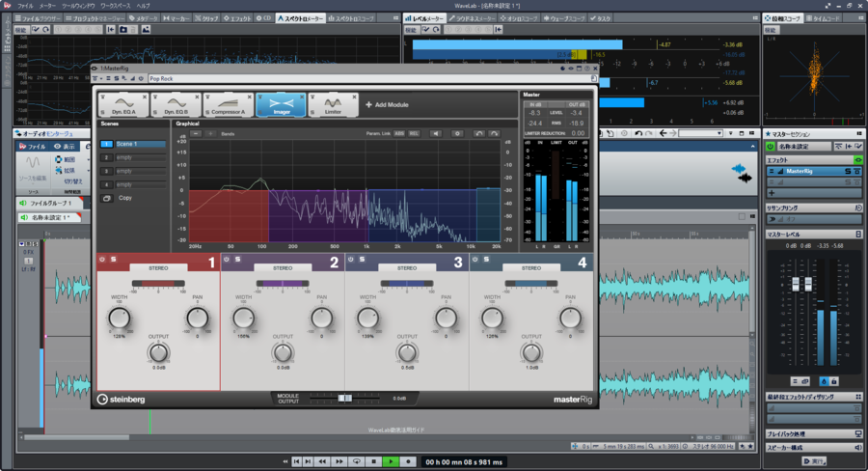The width and height of the screenshot is (868, 471).
Task: Open ワークスペース menu
Action: (x=115, y=6)
